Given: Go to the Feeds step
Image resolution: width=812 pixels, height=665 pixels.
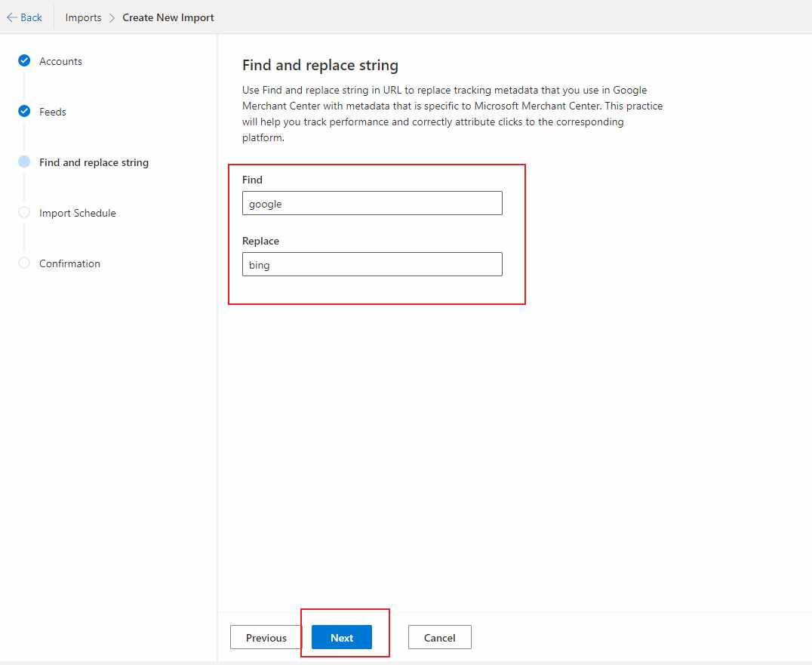Looking at the screenshot, I should 53,112.
